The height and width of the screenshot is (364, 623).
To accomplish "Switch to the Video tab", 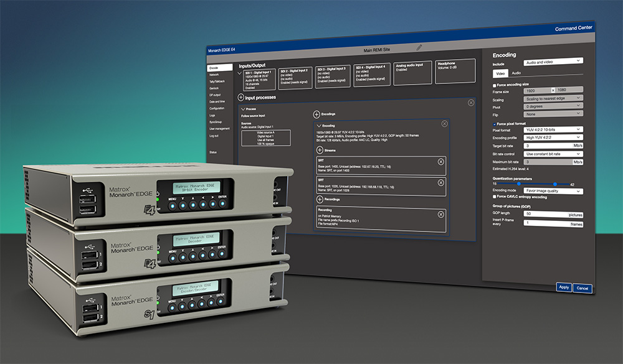I will (500, 73).
